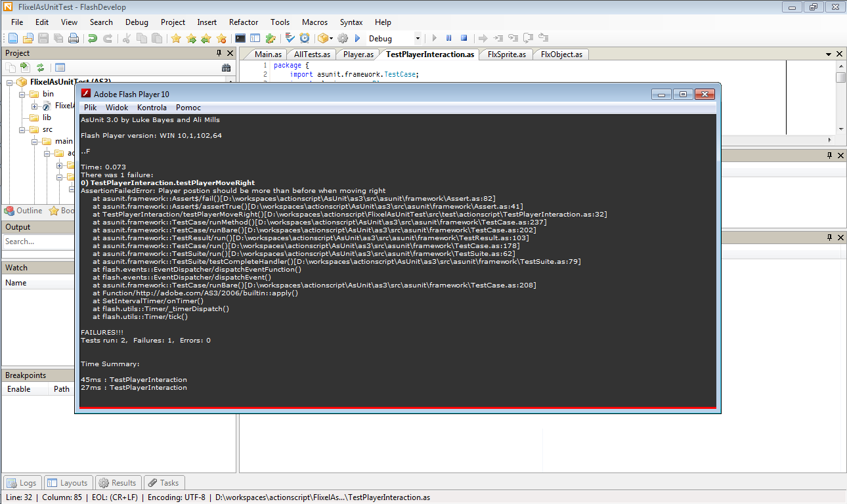Switch to the FlxSprite.as tab
The height and width of the screenshot is (504, 847).
click(x=506, y=54)
